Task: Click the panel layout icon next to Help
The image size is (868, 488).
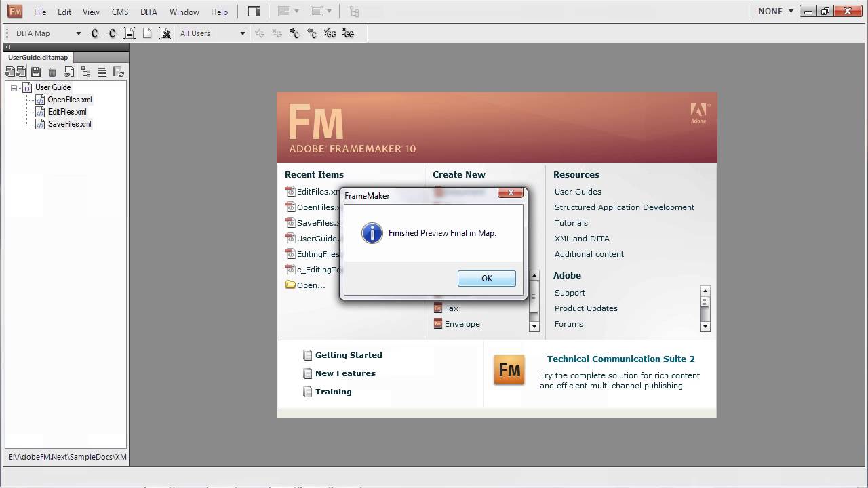Action: pyautogui.click(x=254, y=12)
